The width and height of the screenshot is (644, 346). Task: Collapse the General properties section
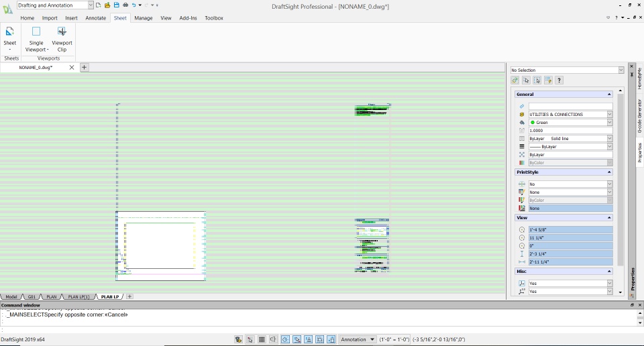(609, 95)
